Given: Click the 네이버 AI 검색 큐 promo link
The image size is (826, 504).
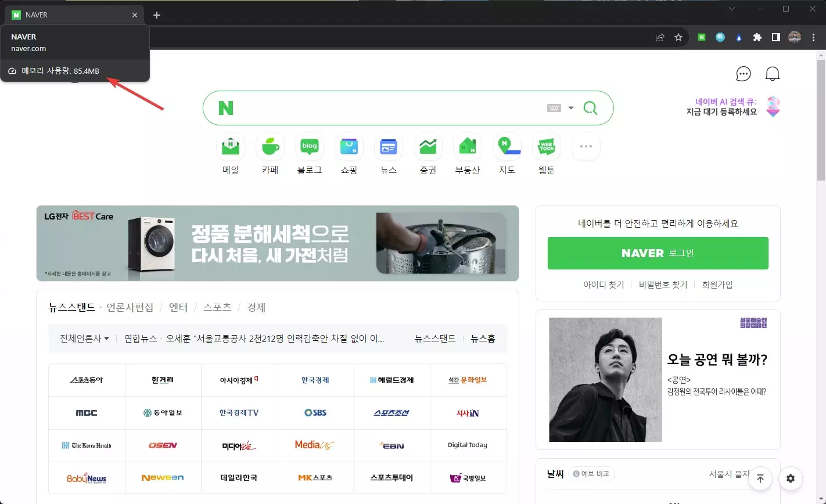Looking at the screenshot, I should coord(733,107).
